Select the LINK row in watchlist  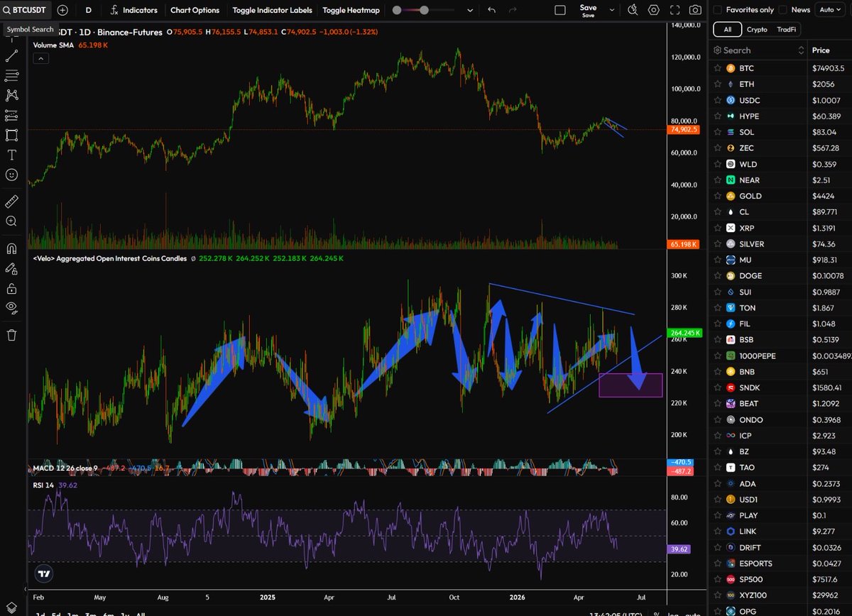click(x=780, y=531)
